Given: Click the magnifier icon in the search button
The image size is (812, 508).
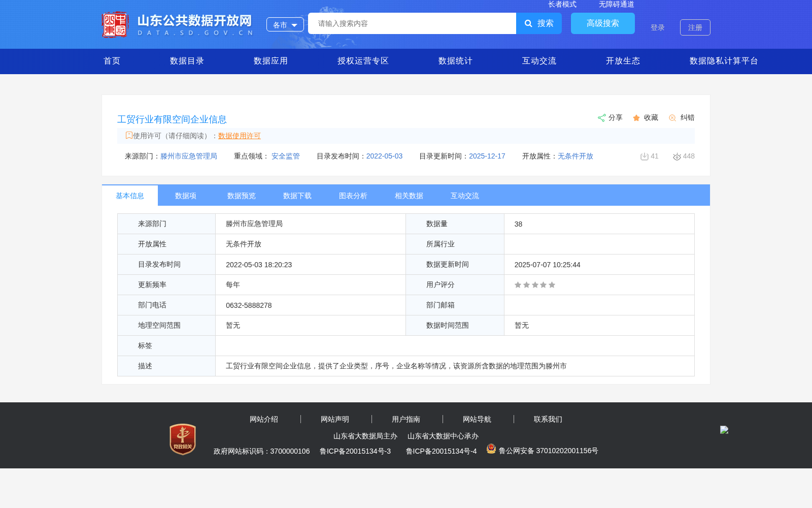Looking at the screenshot, I should [x=528, y=23].
